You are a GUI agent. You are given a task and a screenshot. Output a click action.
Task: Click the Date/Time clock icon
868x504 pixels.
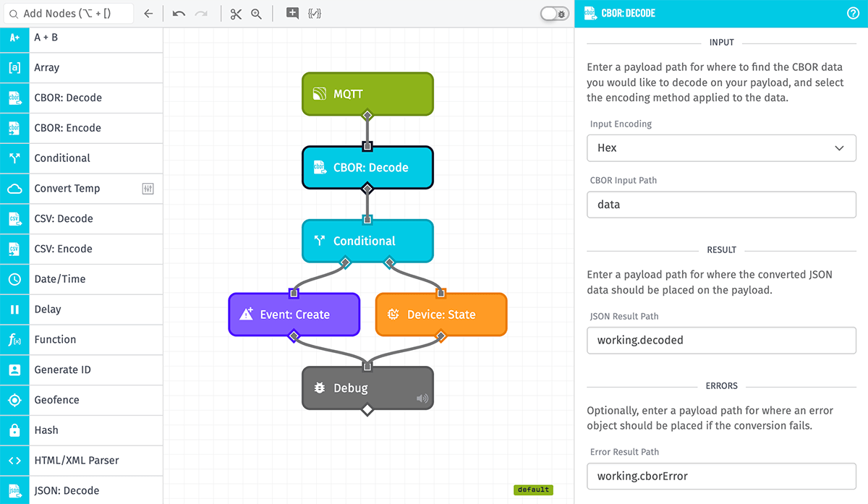point(15,278)
